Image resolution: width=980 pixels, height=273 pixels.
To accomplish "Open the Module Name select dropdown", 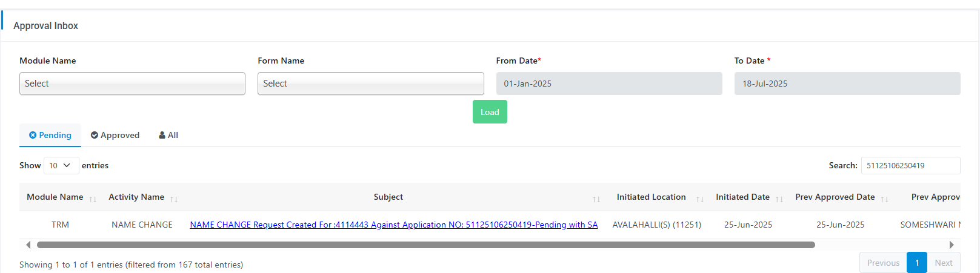I will coord(132,84).
